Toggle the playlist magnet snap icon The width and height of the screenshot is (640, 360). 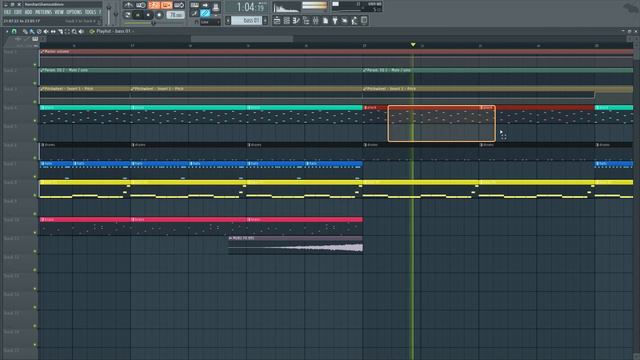[x=14, y=31]
